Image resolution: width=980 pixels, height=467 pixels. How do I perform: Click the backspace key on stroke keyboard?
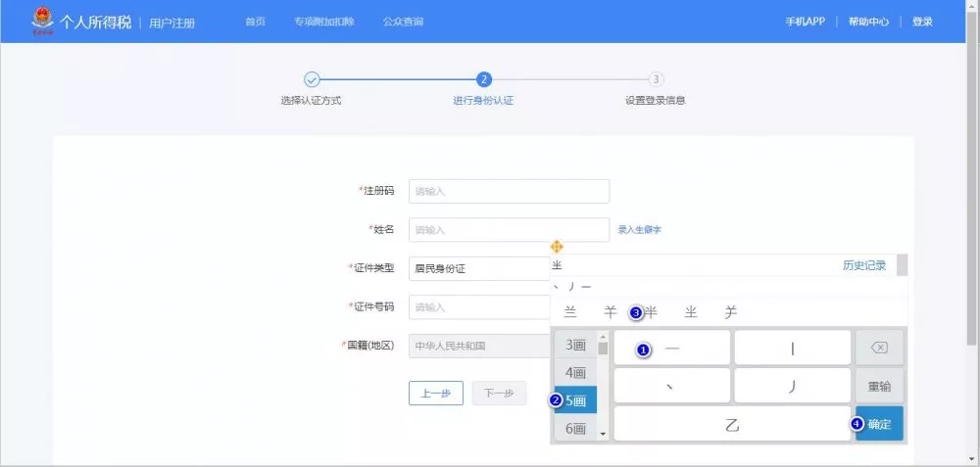point(879,348)
